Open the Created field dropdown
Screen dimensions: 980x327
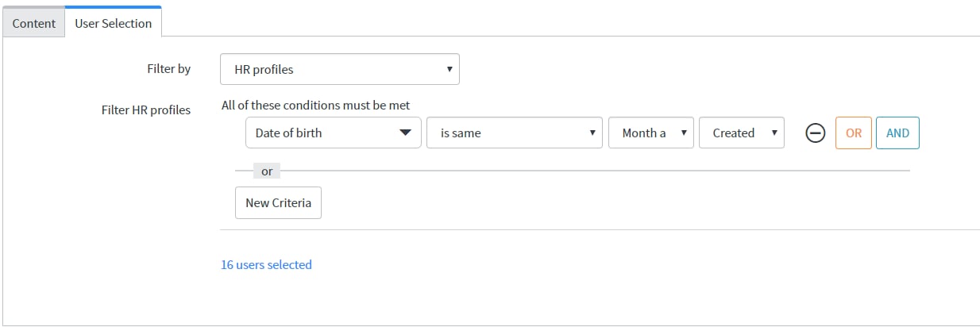742,133
